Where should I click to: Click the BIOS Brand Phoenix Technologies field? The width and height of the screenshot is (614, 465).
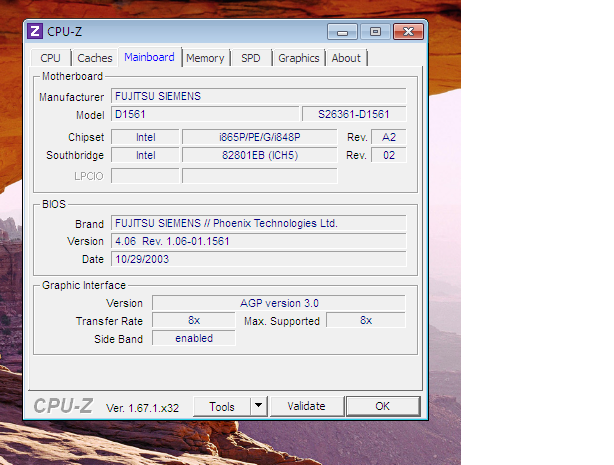click(x=259, y=223)
